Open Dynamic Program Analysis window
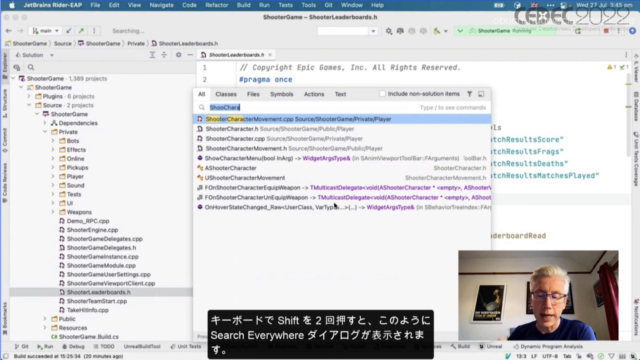The image size is (640, 360). coord(548,347)
